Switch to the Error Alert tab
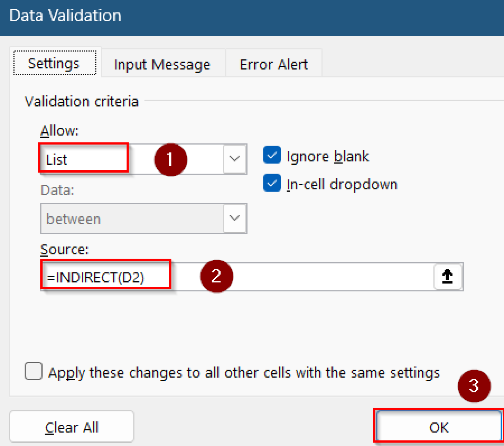504x446 pixels. click(x=274, y=64)
